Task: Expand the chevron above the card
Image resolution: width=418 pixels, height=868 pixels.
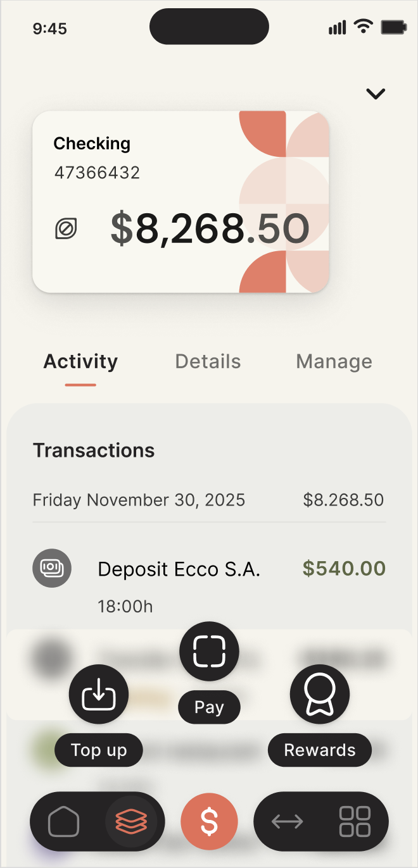Action: tap(376, 94)
